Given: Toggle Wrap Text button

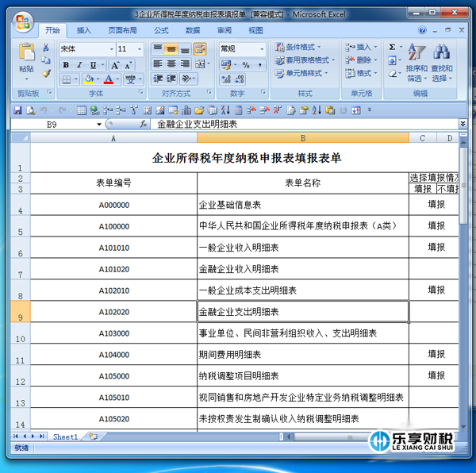Looking at the screenshot, I should 200,48.
